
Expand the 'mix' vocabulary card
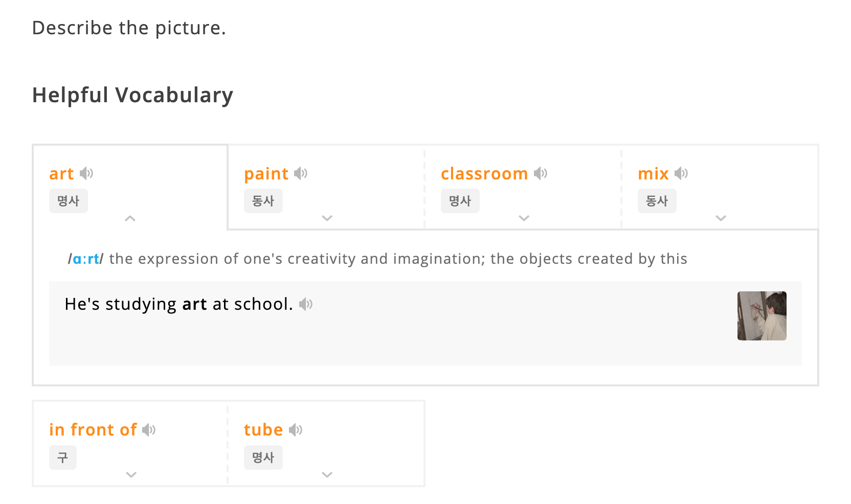pos(721,218)
